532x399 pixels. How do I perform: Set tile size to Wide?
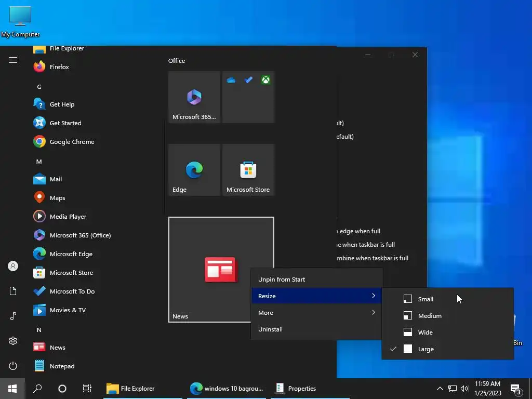(x=447, y=332)
